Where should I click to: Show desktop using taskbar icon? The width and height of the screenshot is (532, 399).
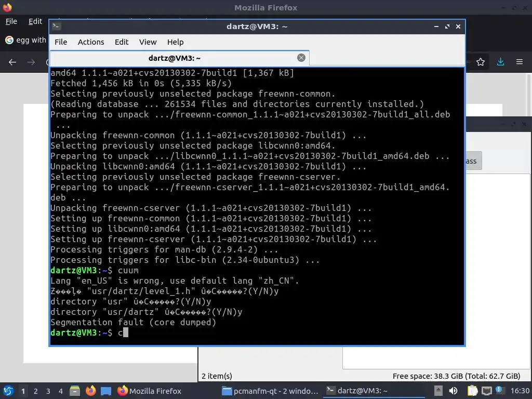pos(106,391)
